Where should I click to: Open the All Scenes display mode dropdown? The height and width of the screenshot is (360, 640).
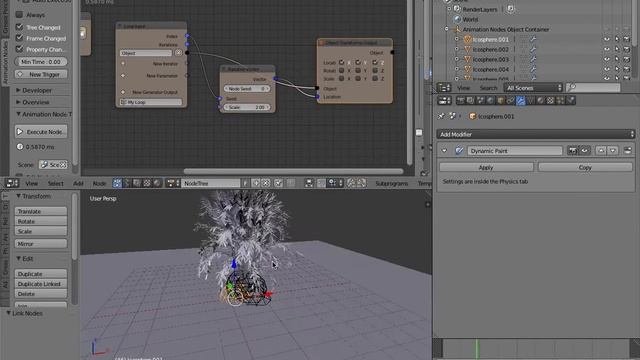coord(533,88)
